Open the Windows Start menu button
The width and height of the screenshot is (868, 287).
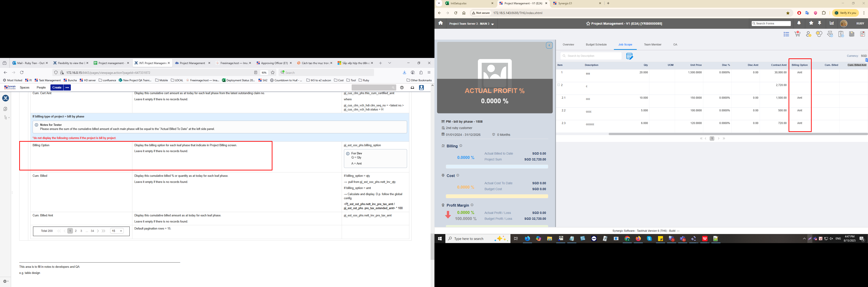tap(440, 239)
